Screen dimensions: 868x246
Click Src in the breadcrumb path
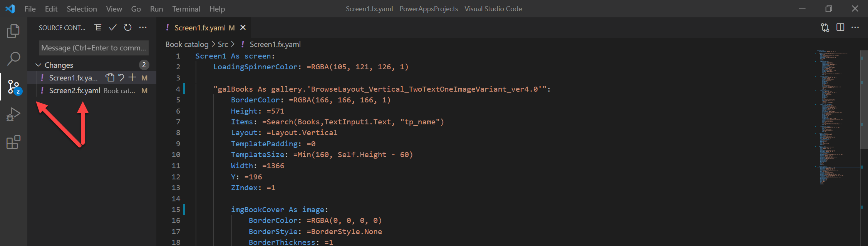[x=223, y=44]
